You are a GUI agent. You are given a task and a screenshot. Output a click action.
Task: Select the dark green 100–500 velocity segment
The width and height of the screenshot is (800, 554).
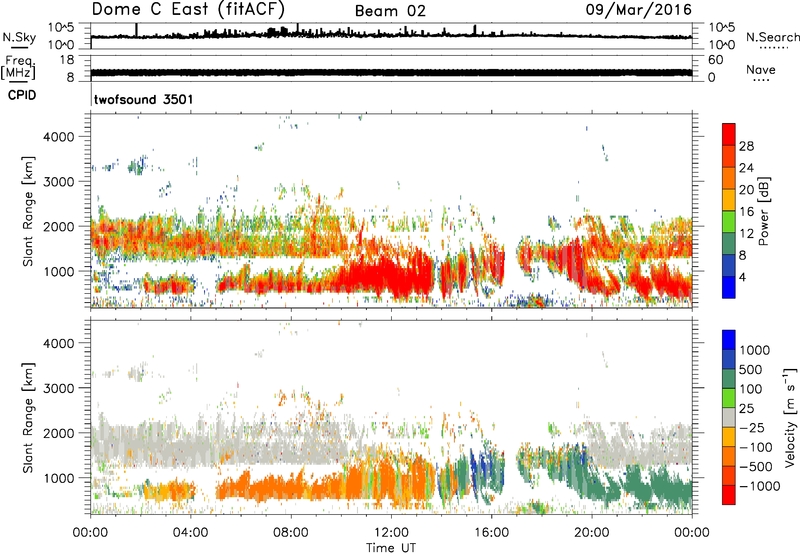tap(729, 379)
